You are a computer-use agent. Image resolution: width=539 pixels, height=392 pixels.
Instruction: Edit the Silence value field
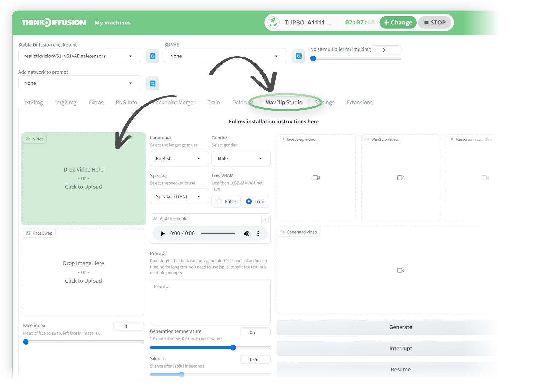click(x=255, y=359)
